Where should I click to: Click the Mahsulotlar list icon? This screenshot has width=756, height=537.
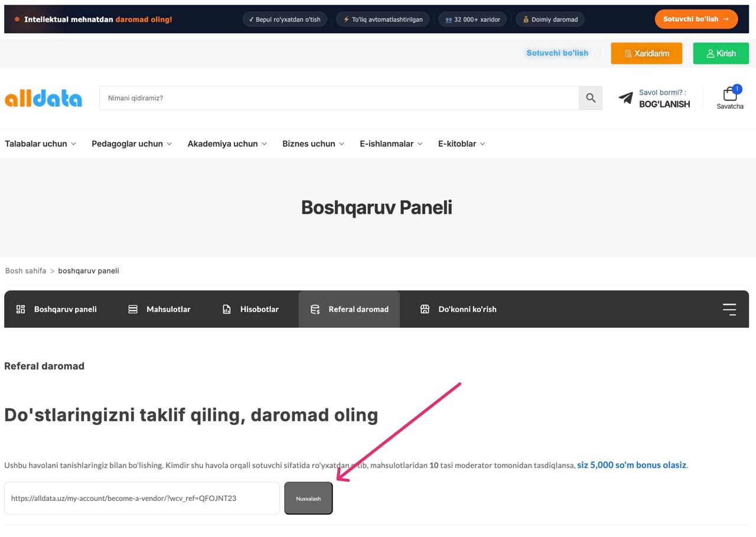pyautogui.click(x=133, y=309)
